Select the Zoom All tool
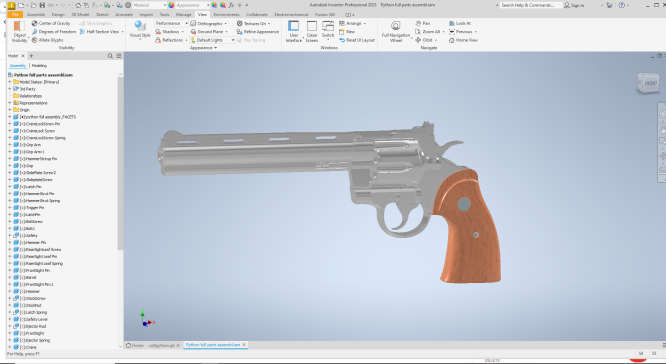 [428, 31]
